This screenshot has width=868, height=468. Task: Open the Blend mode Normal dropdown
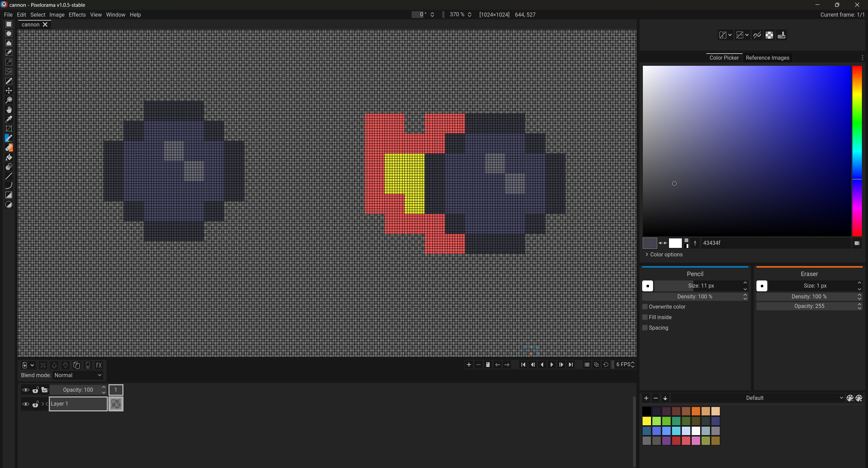point(78,375)
